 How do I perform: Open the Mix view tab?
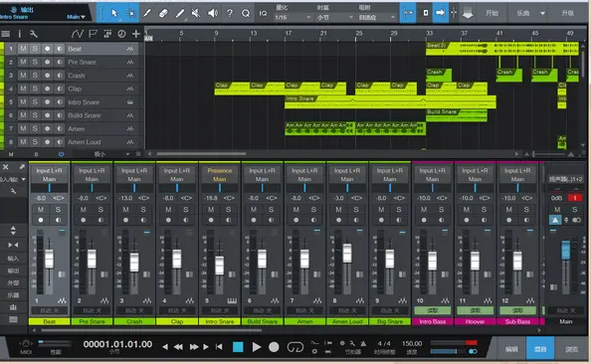[x=540, y=349]
